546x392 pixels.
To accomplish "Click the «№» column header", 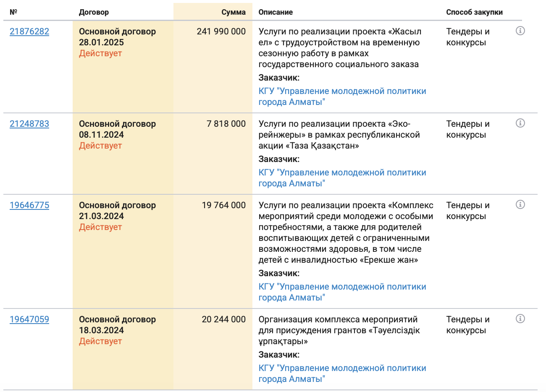I will (13, 12).
